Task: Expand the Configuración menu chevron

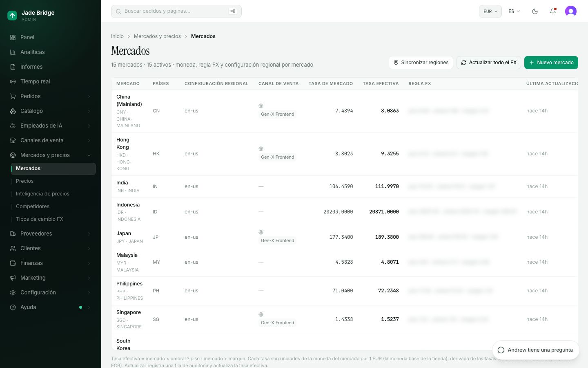Action: pos(89,292)
